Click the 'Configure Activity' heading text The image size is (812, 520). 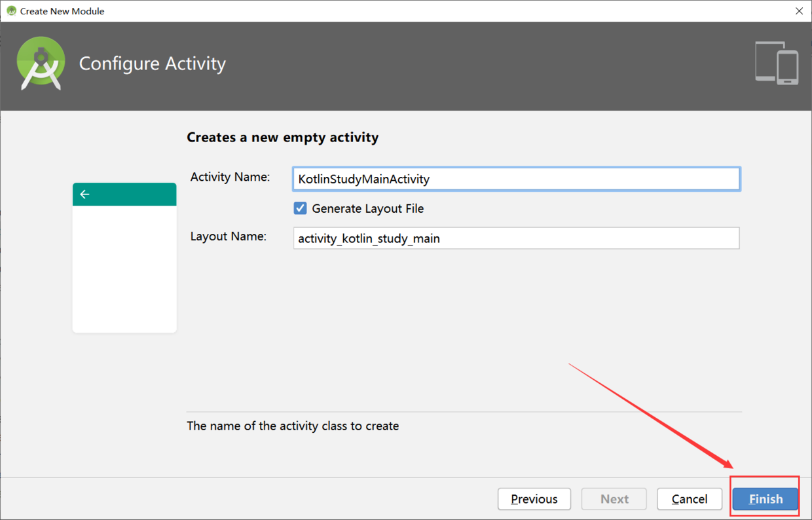153,64
